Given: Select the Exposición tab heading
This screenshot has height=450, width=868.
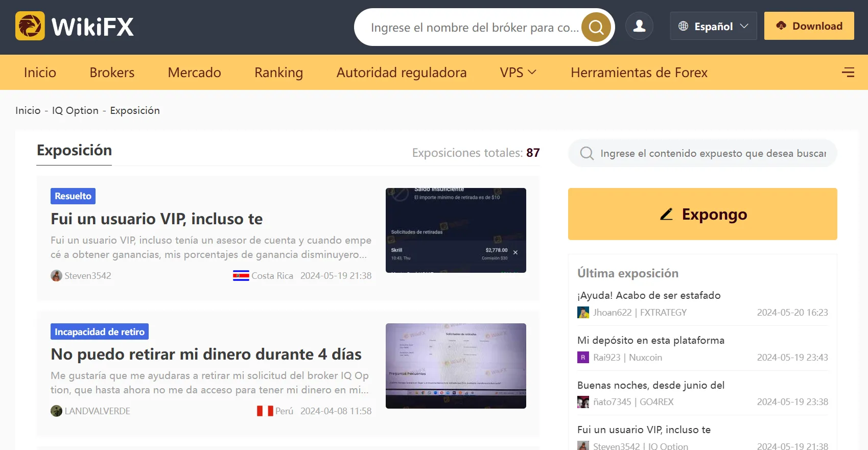Looking at the screenshot, I should (x=74, y=151).
